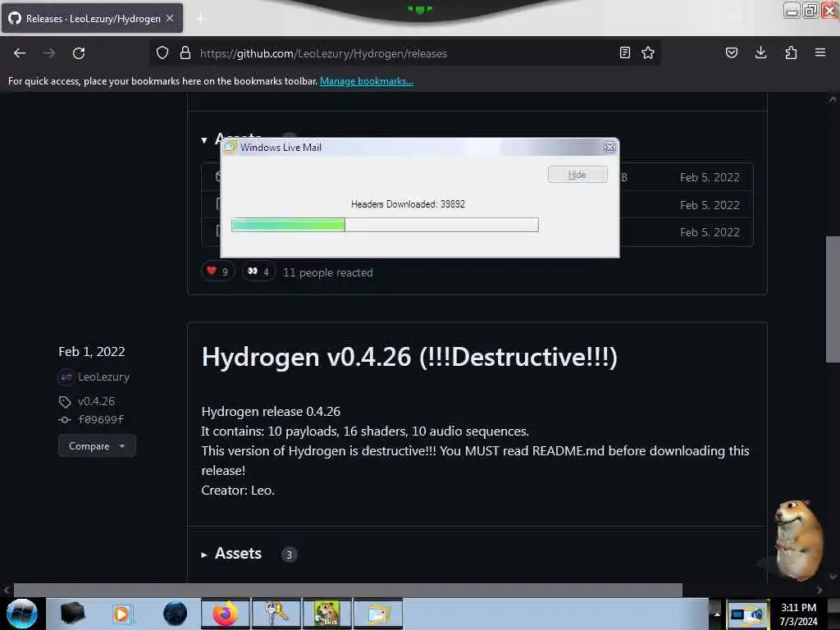Click the browser forward arrow

click(x=49, y=53)
